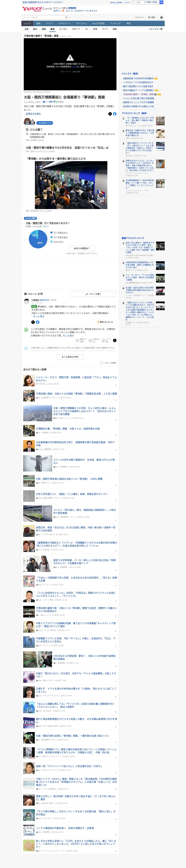Screen dimensions: 186x868
Task: Open the ライブ main navigation tab
Action: 49,24
